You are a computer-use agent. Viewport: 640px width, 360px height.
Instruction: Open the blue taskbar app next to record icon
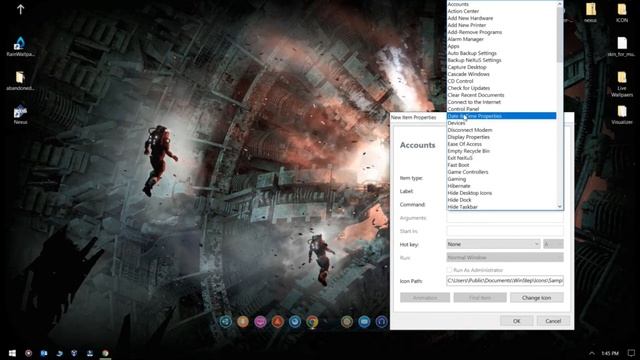pos(44,353)
